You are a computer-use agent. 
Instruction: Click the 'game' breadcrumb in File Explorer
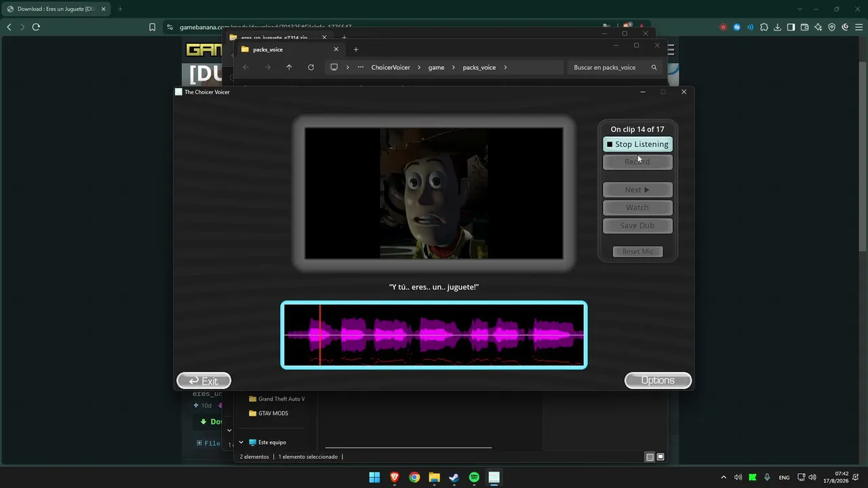pyautogui.click(x=436, y=68)
